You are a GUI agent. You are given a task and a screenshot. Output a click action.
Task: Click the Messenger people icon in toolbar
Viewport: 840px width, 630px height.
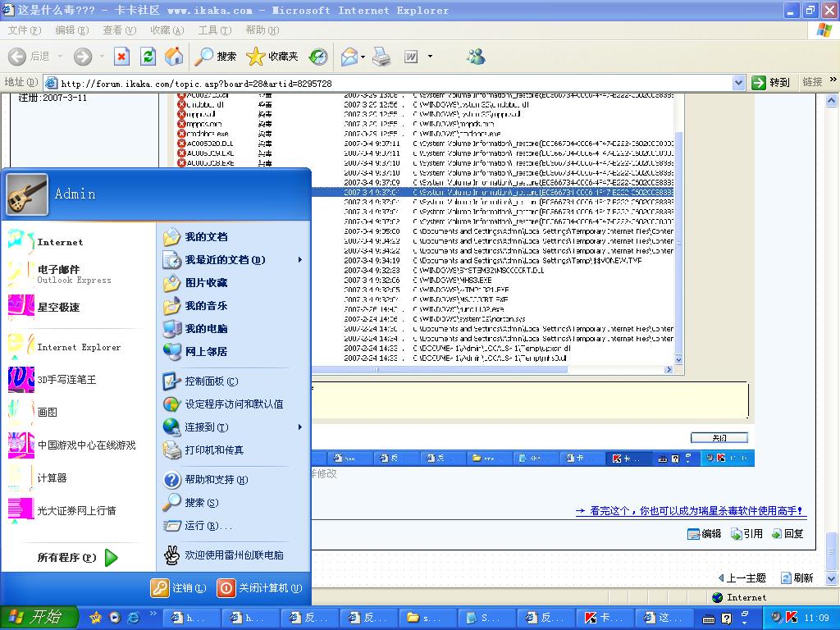click(476, 57)
